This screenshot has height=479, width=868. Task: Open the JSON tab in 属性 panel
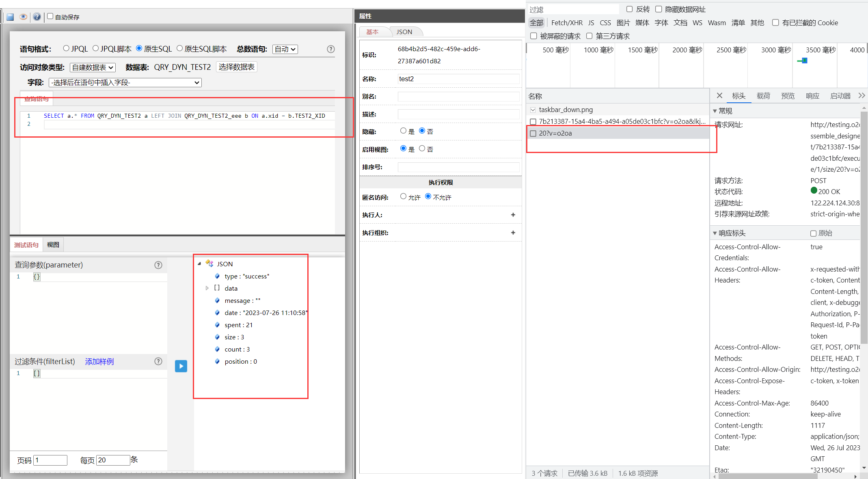pyautogui.click(x=404, y=32)
